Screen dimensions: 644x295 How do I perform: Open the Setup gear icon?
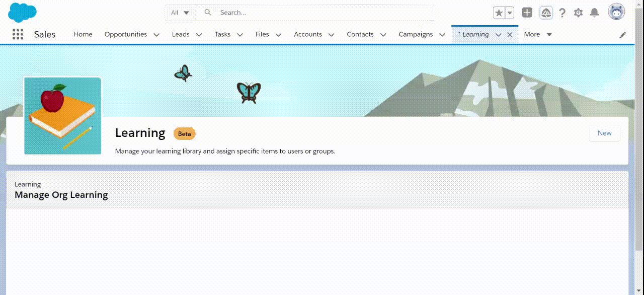[x=579, y=13]
